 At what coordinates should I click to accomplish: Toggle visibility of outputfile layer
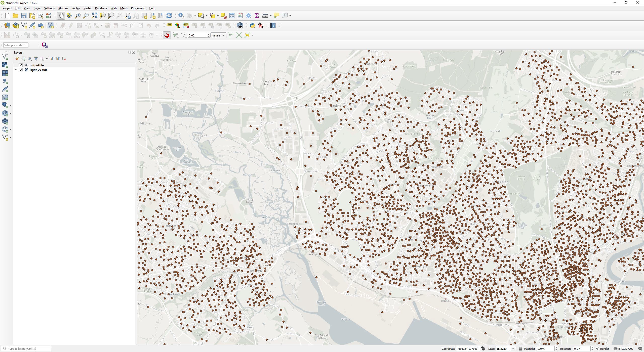tap(21, 65)
